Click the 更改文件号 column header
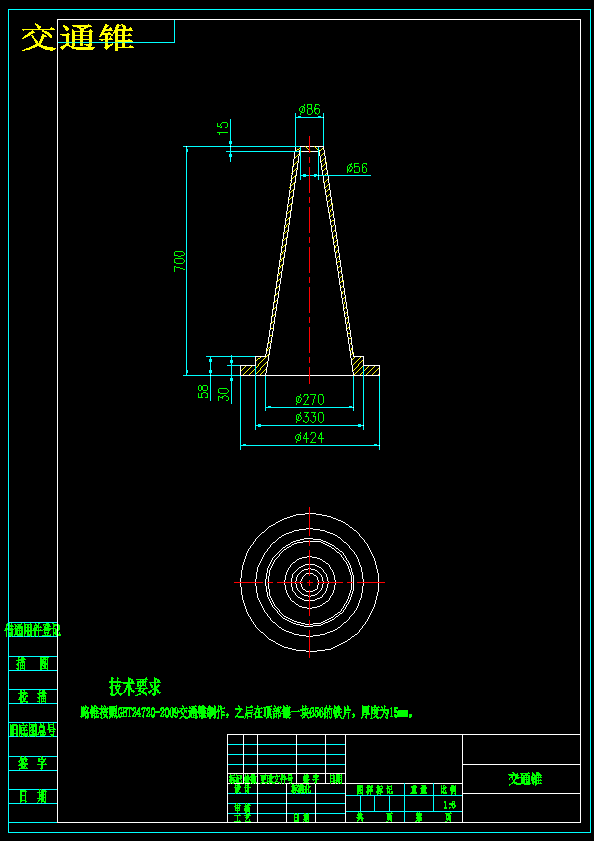Screen dimensions: 594x841 pos(277,779)
